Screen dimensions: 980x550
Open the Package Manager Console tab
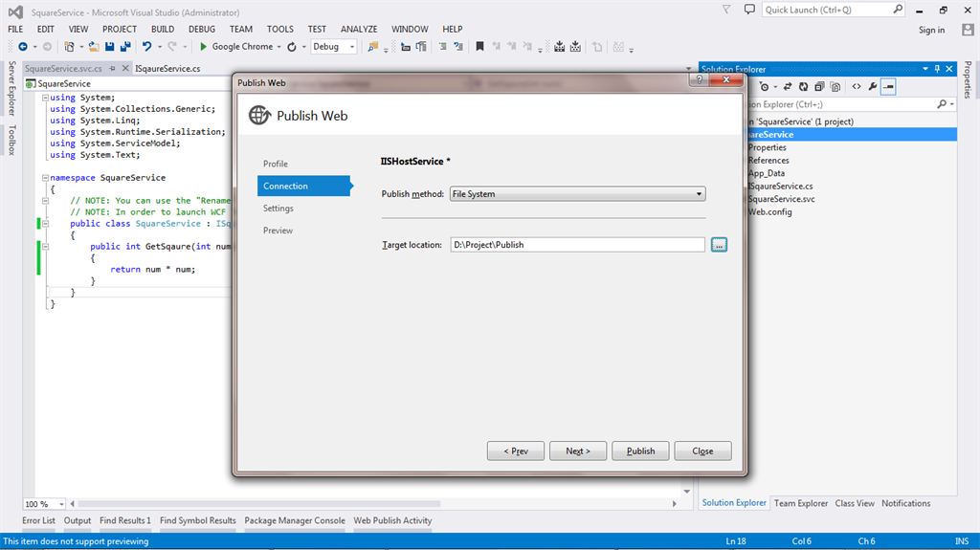[x=295, y=520]
